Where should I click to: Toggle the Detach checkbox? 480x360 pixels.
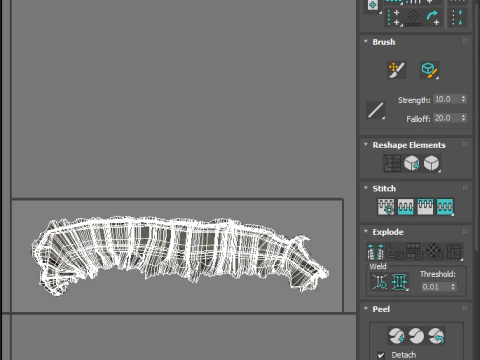coord(381,355)
